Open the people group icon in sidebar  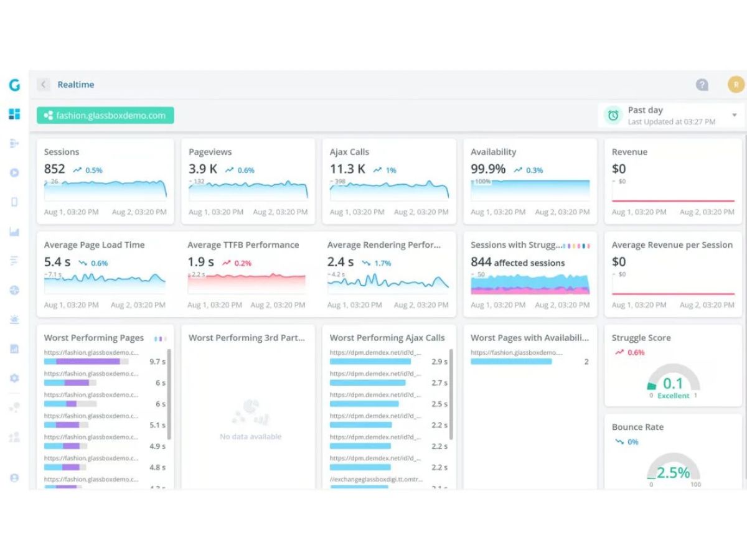pyautogui.click(x=14, y=437)
